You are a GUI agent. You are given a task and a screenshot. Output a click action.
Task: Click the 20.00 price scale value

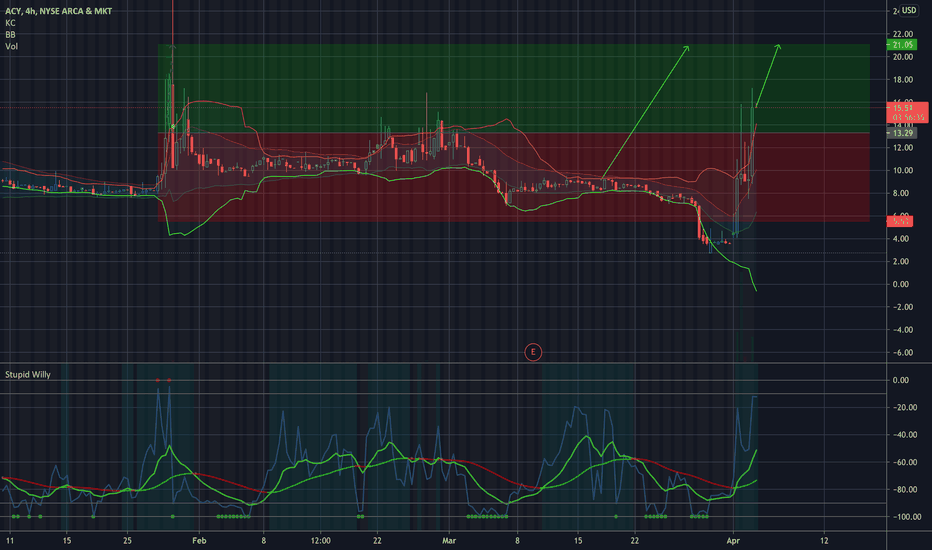point(902,57)
